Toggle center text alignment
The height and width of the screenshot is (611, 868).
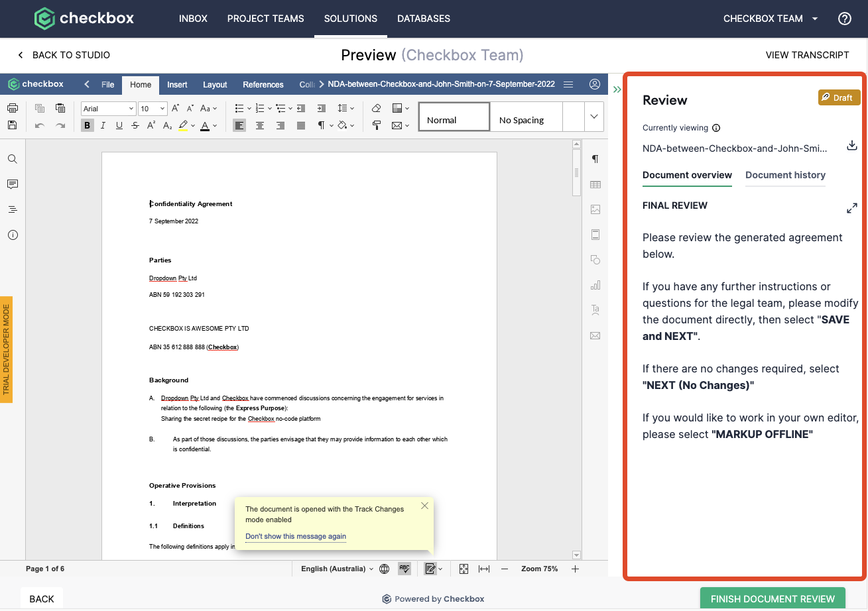[x=260, y=125]
